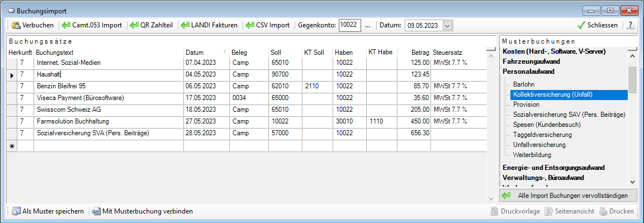The height and width of the screenshot is (223, 644).
Task: Select Benzin Bleifrei 95 row text
Action: tap(61, 86)
